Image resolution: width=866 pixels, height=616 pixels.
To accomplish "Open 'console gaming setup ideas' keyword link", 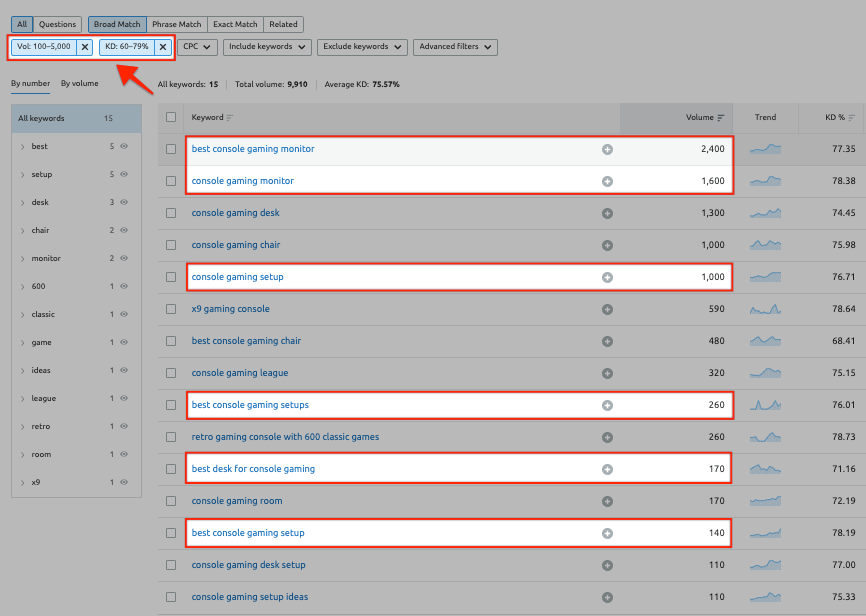I will point(249,597).
